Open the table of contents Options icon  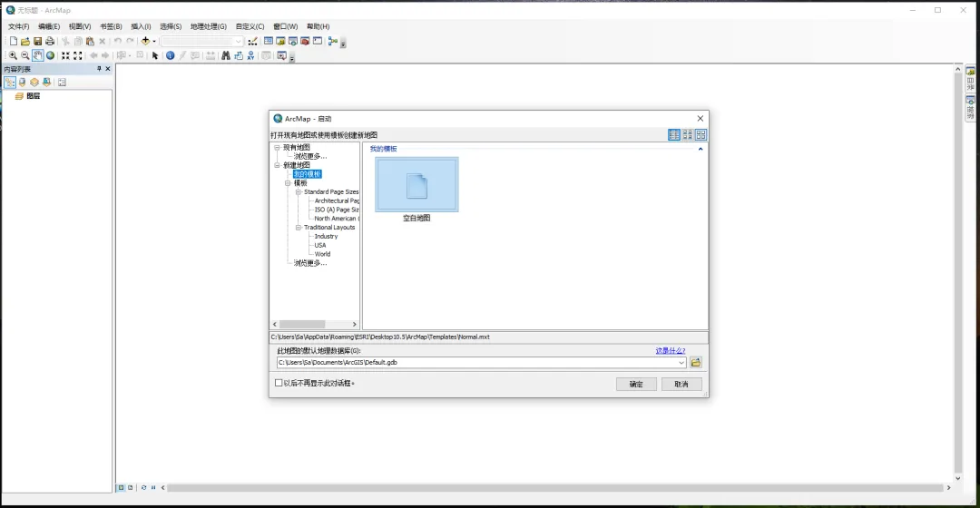62,83
